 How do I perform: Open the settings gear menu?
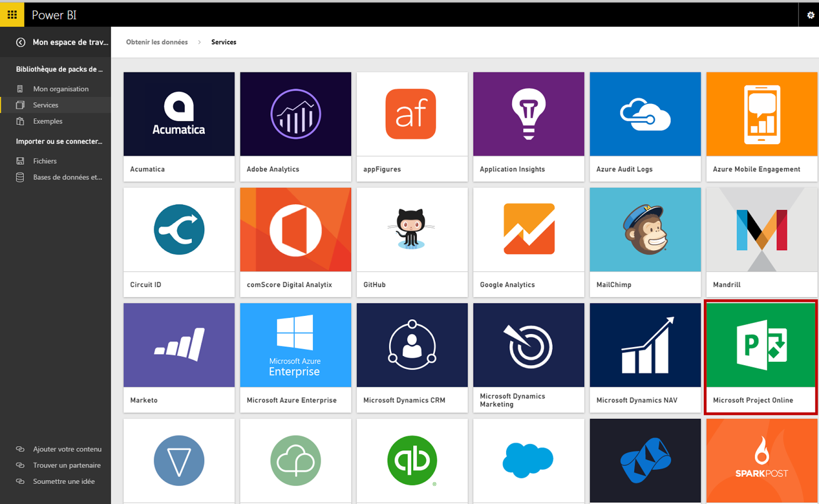(x=810, y=14)
